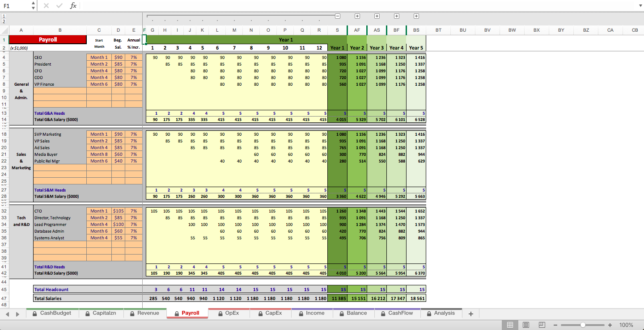This screenshot has width=644, height=330.
Task: Click the zoom in plus button
Action: pos(610,325)
